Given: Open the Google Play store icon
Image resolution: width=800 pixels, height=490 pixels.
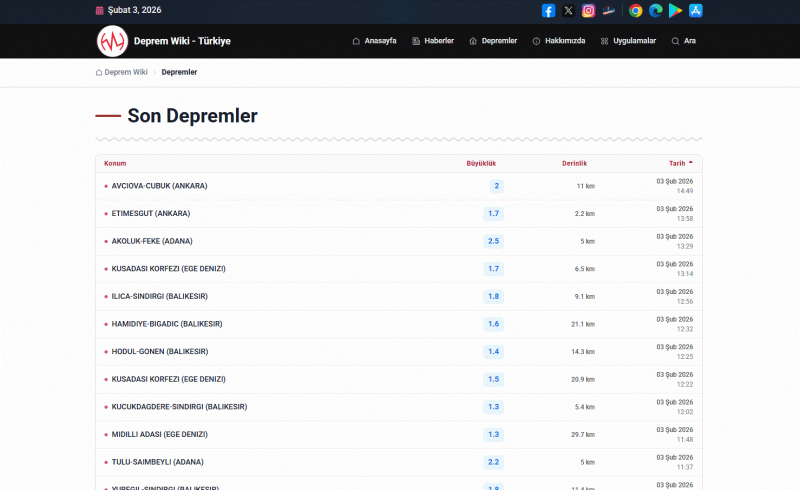Looking at the screenshot, I should tap(675, 11).
